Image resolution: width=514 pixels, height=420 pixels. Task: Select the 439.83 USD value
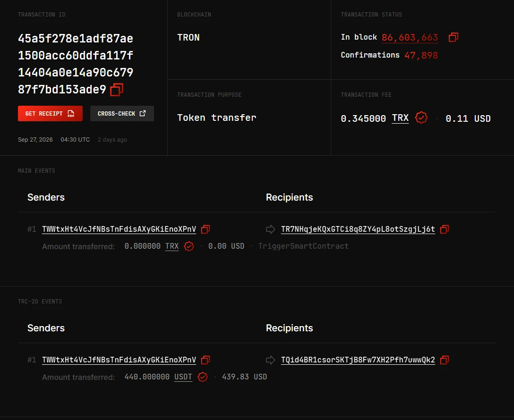coord(245,377)
